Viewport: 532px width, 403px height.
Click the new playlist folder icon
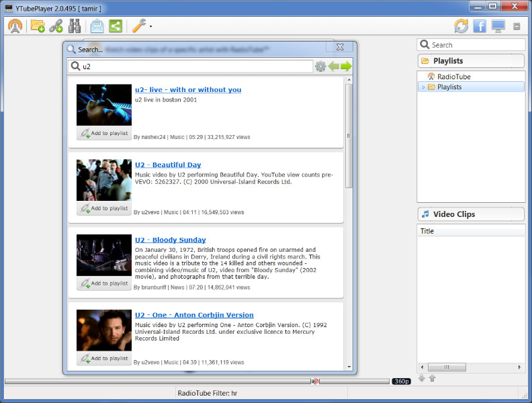38,26
